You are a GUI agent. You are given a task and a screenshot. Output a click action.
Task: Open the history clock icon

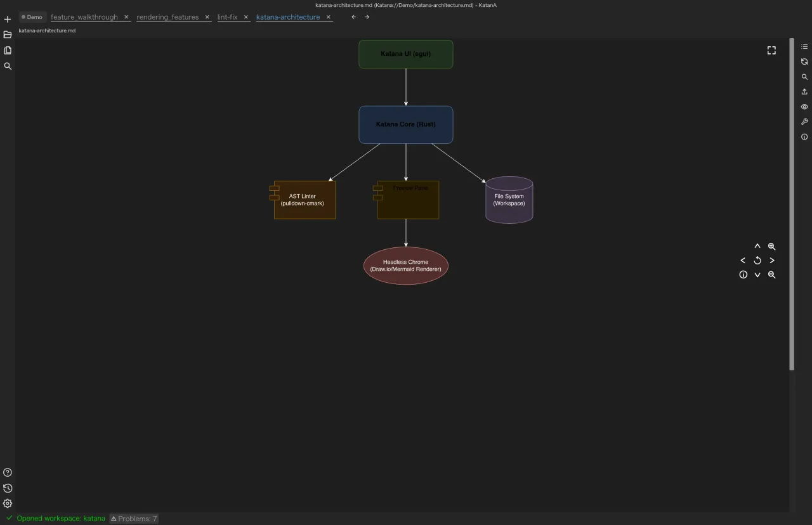[x=8, y=488]
